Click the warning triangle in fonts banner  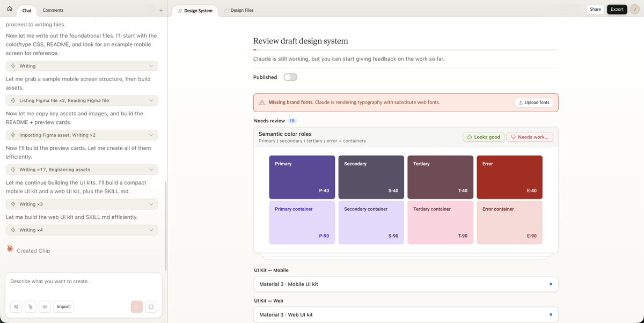(262, 102)
